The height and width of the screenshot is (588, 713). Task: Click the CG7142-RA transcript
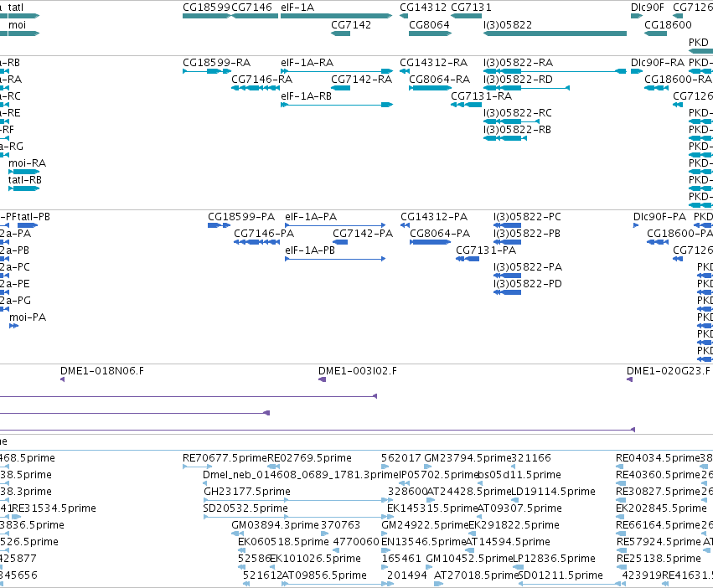point(341,88)
